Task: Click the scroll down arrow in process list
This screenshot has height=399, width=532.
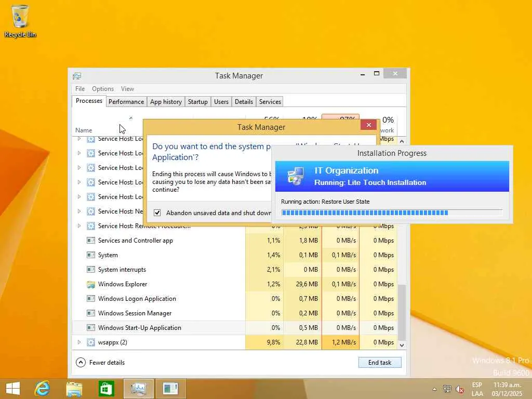Action: click(402, 345)
